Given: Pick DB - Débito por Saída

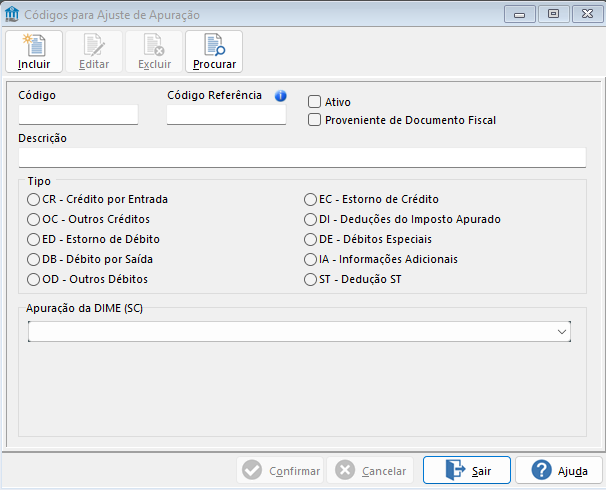Looking at the screenshot, I should 34,260.
